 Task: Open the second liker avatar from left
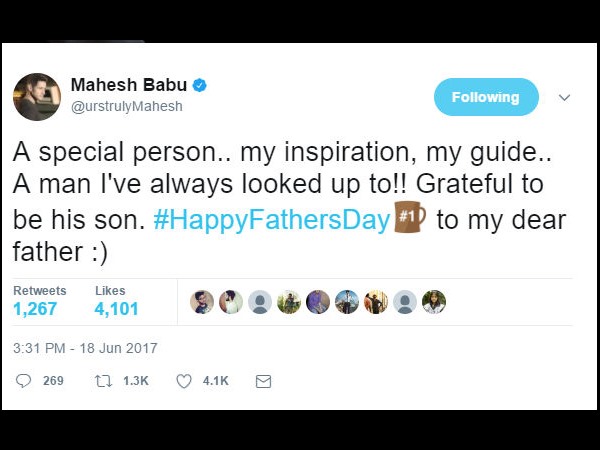click(231, 302)
